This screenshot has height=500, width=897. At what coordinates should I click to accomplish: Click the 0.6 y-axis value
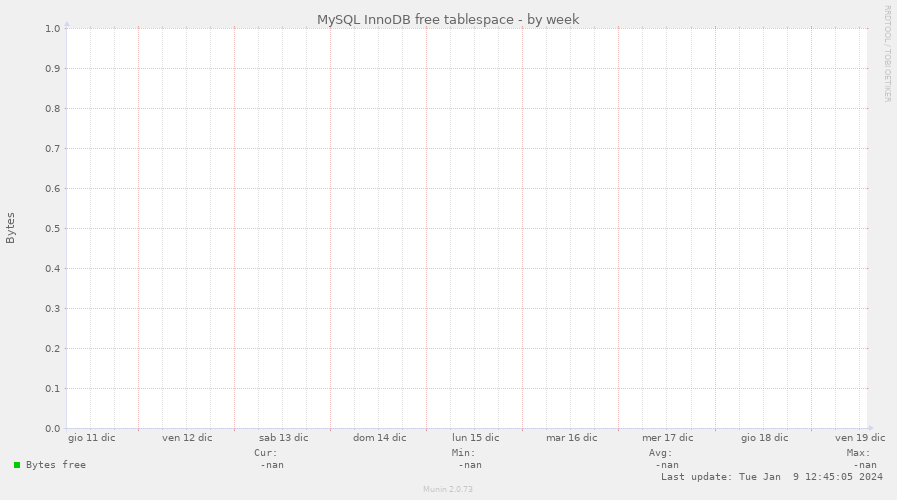(x=53, y=189)
